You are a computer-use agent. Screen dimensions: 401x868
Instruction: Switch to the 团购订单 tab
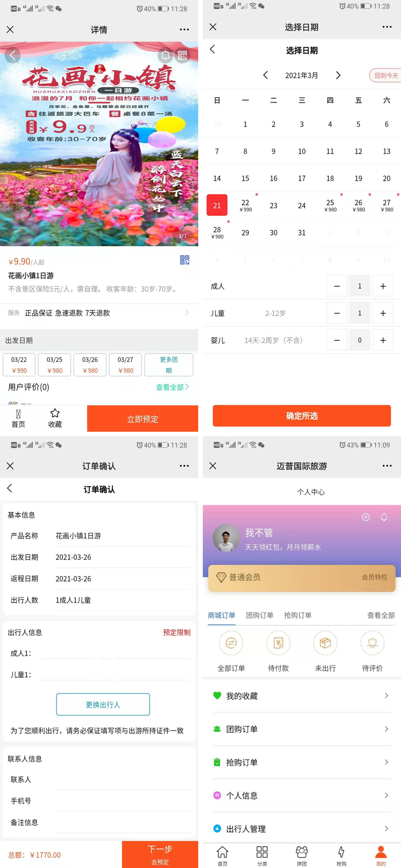260,615
